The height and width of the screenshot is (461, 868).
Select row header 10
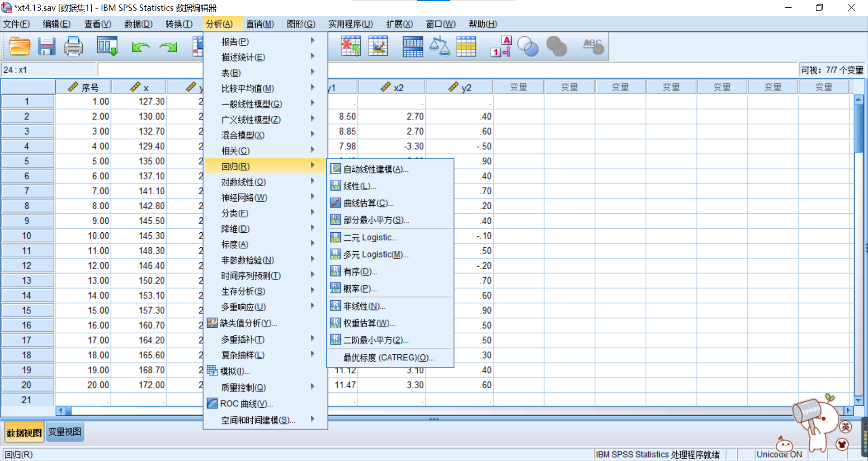point(27,236)
